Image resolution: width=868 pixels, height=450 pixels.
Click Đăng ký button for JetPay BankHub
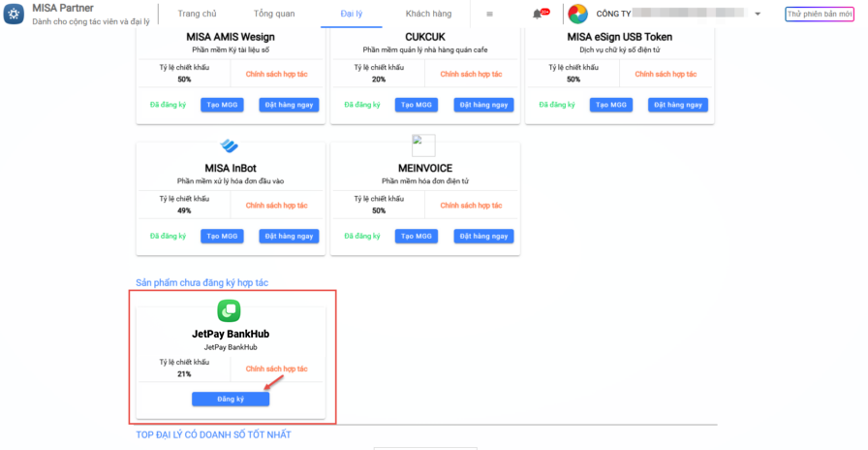click(x=231, y=399)
